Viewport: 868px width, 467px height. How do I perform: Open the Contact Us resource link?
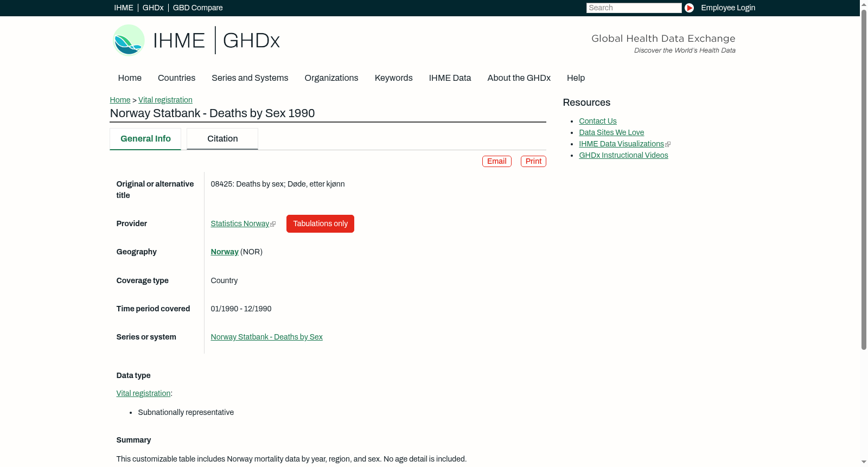pyautogui.click(x=598, y=121)
